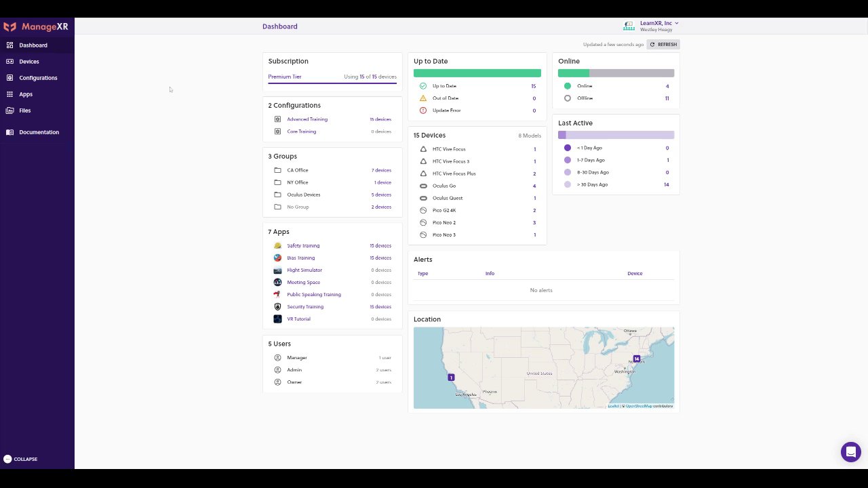
Task: Click the Update Error alert icon
Action: click(423, 110)
